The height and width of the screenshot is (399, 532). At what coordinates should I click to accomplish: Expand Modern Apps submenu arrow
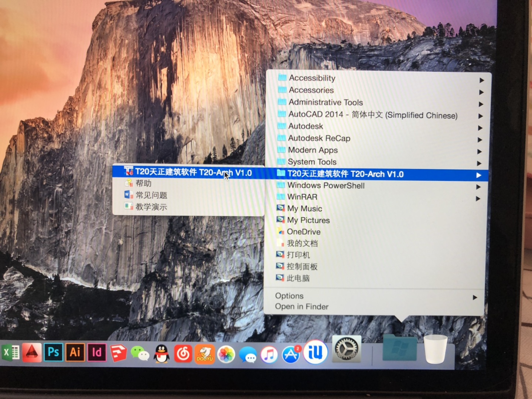(x=480, y=151)
